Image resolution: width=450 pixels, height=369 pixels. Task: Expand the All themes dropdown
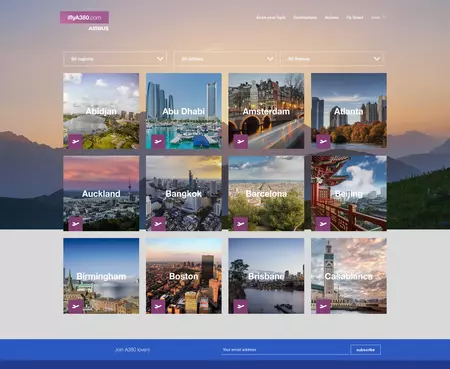coord(332,59)
